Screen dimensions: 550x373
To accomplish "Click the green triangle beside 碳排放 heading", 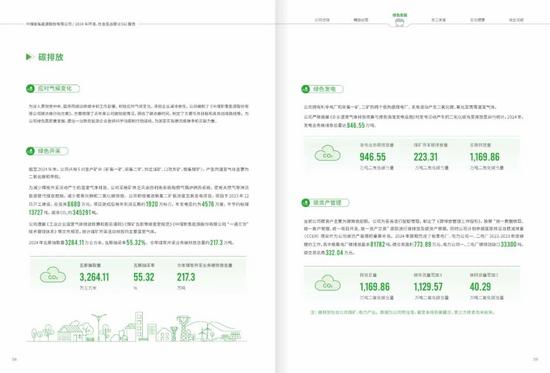I will tap(29, 57).
